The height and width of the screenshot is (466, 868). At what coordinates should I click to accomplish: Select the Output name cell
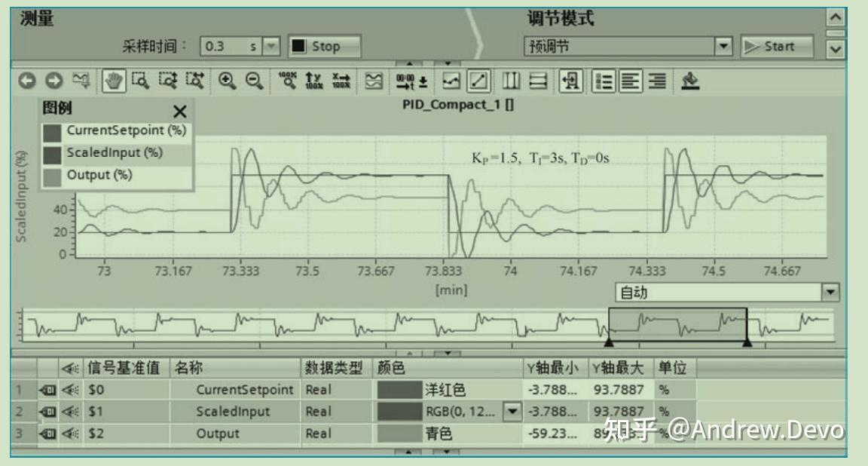(x=235, y=434)
